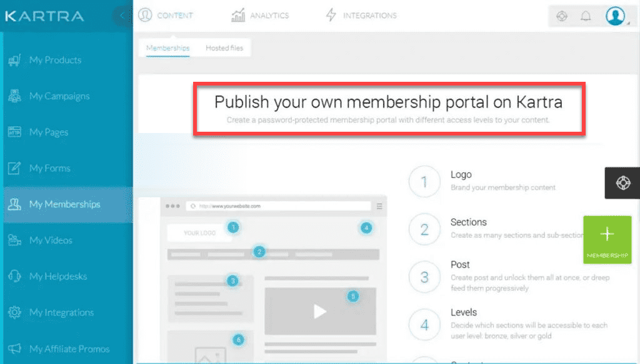Click the hamburger menu icon in the preview mockup
Image resolution: width=640 pixels, height=364 pixels.
pos(379,206)
